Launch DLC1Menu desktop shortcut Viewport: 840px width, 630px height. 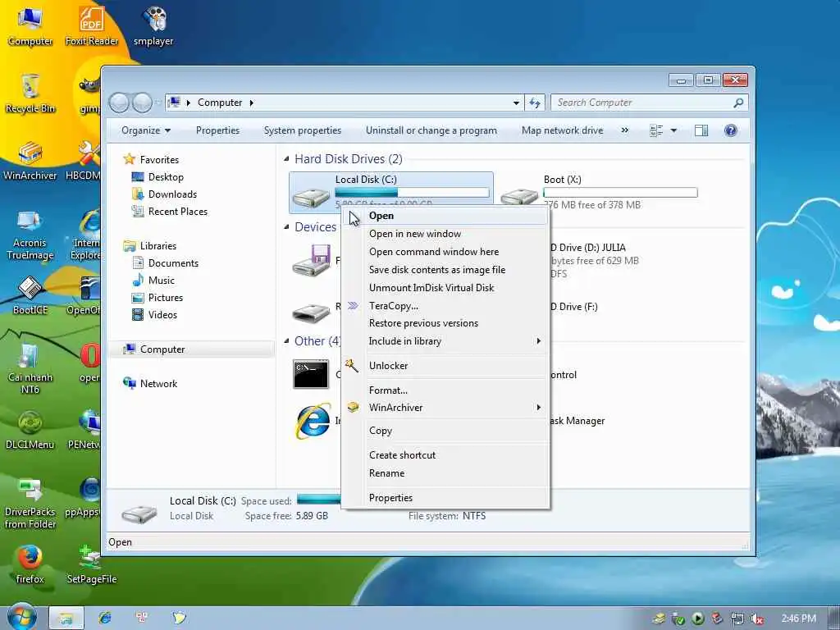[30, 430]
